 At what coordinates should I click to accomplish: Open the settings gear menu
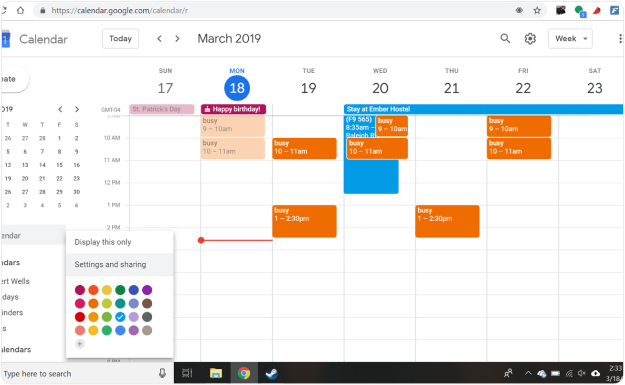pos(530,39)
